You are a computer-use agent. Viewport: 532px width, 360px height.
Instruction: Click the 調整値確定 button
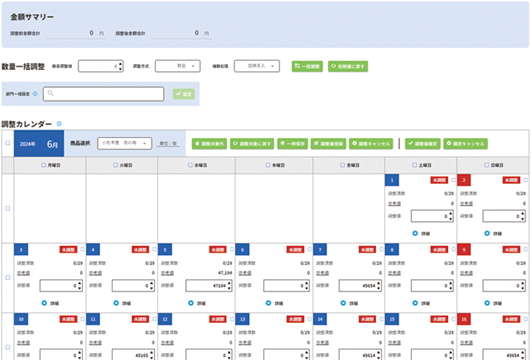(422, 144)
